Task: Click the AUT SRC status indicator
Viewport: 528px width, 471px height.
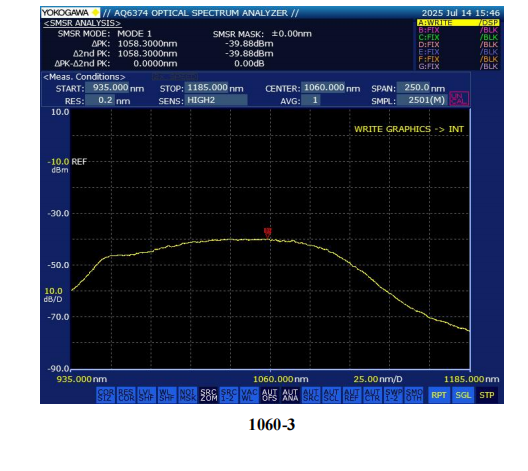Action: (311, 395)
